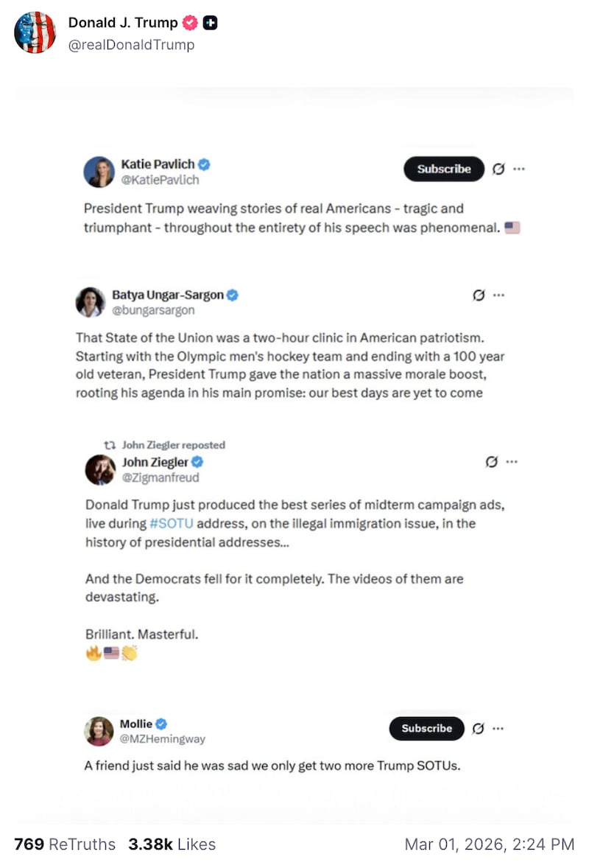Open the three-dot menu on John Ziegler's post
Image resolution: width=589 pixels, height=868 pixels.
click(x=512, y=462)
